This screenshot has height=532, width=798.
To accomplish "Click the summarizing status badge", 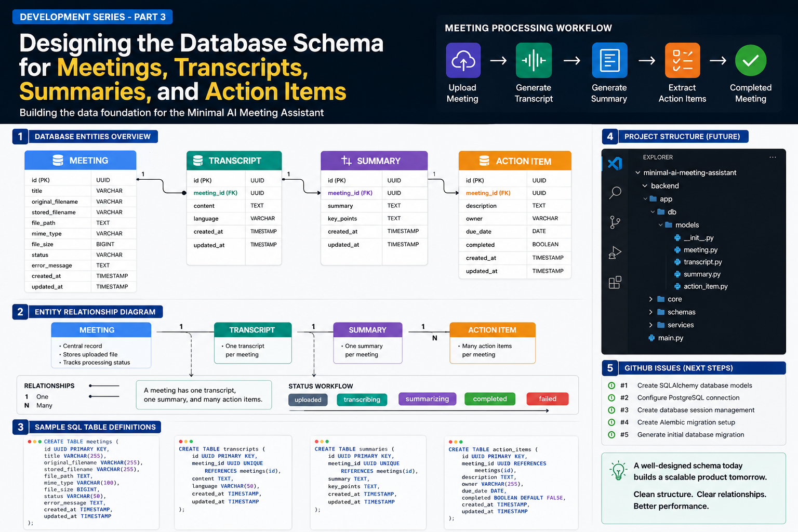I will click(427, 399).
